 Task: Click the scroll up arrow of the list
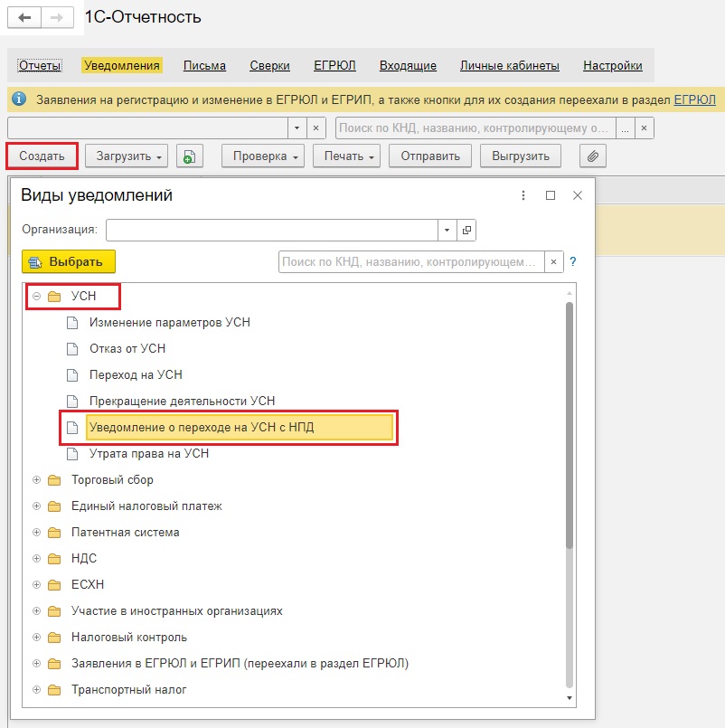coord(570,293)
